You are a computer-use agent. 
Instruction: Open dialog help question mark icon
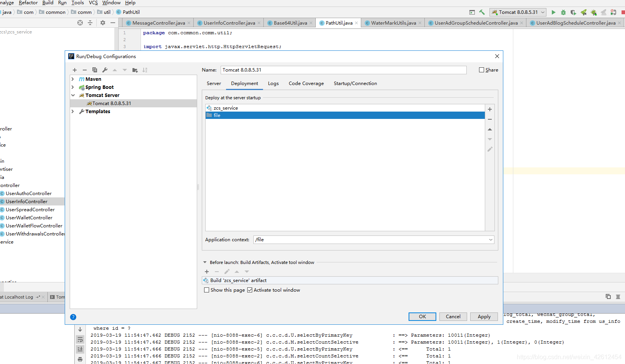point(73,317)
